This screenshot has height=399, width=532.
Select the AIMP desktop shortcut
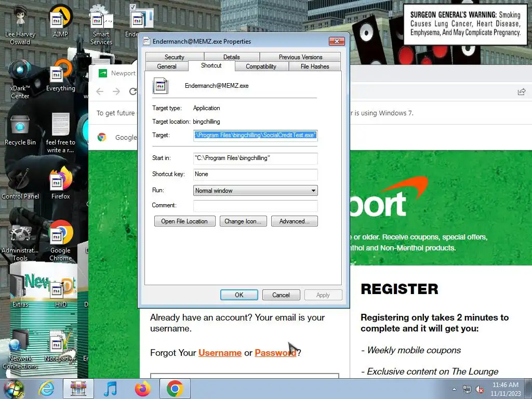(60, 22)
